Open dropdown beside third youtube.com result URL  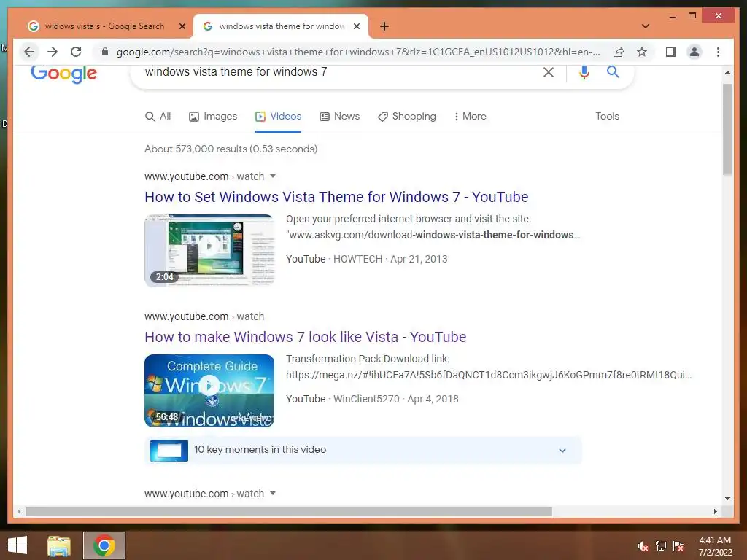pos(273,494)
